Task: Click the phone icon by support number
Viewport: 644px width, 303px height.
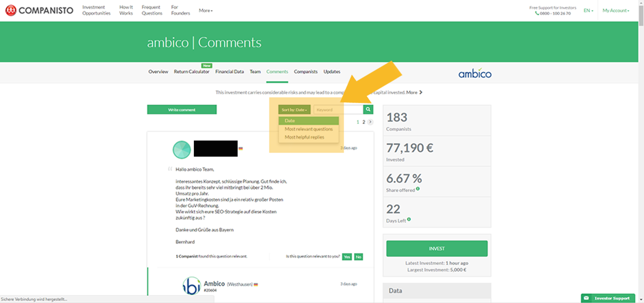Action: tap(537, 14)
